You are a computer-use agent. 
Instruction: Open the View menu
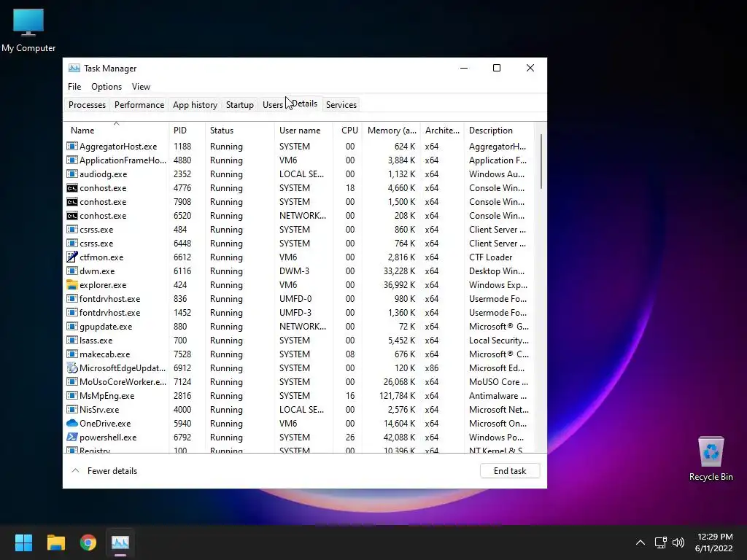141,87
